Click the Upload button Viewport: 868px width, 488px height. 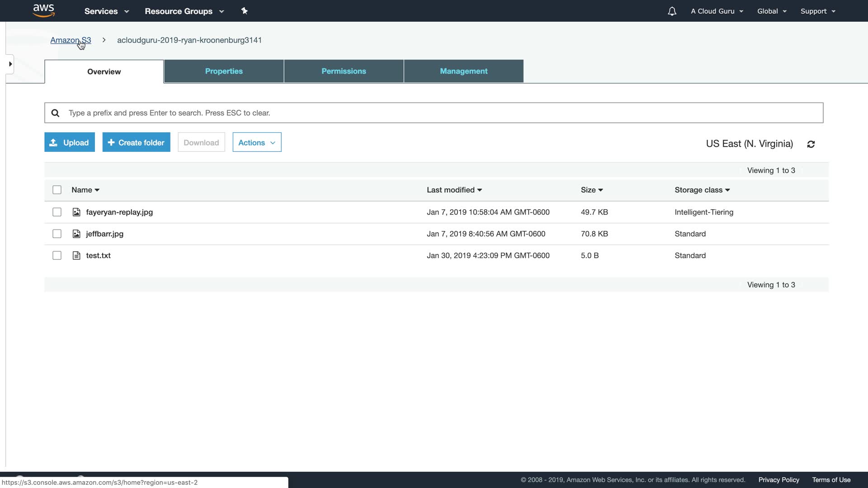pos(70,142)
